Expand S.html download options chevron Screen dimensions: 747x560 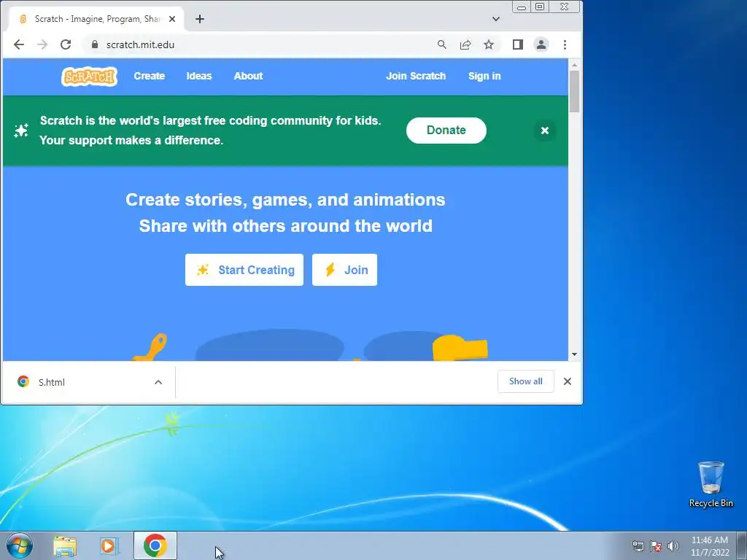point(158,382)
